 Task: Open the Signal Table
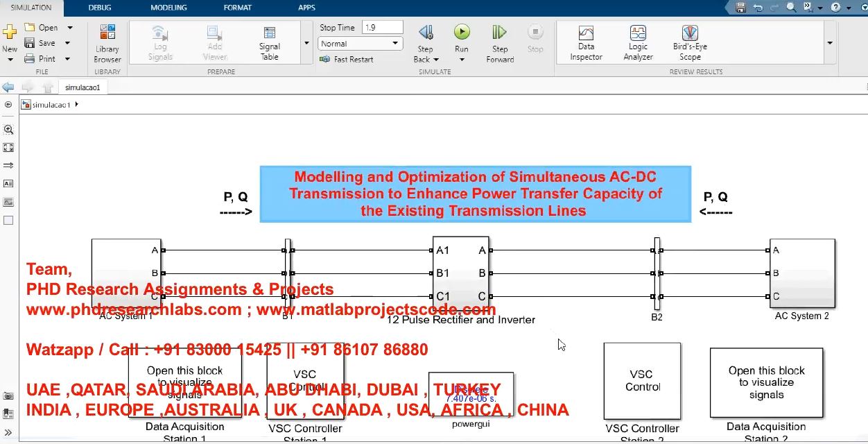coord(270,43)
